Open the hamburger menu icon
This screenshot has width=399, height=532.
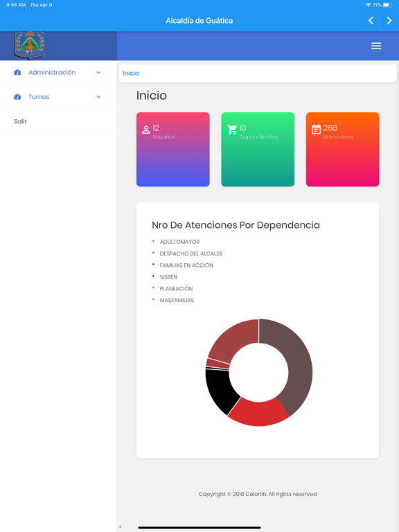pyautogui.click(x=376, y=46)
